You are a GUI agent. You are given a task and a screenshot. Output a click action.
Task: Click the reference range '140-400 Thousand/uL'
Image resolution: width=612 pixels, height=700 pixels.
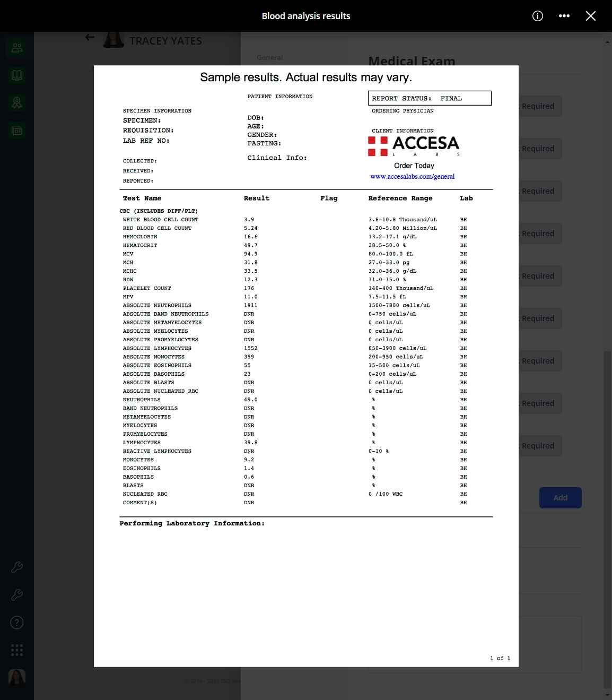[x=401, y=288]
